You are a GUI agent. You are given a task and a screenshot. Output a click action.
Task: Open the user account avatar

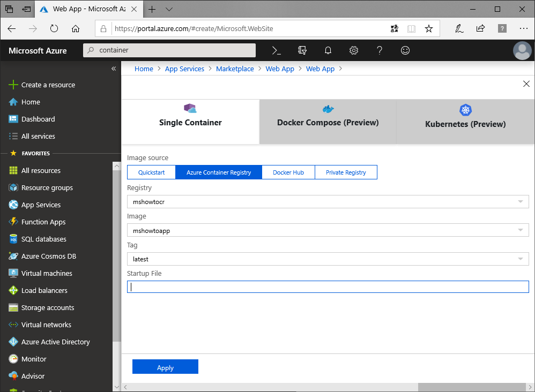tap(522, 50)
